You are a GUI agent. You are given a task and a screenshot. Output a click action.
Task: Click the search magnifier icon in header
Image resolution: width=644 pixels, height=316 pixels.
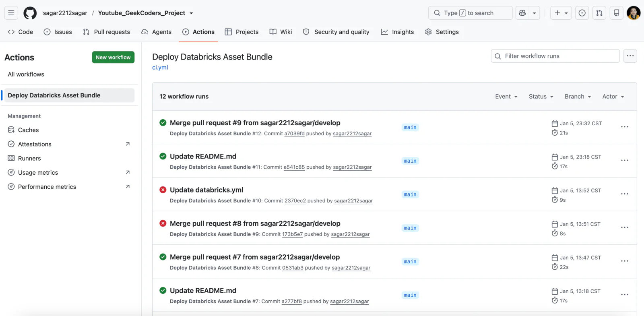pyautogui.click(x=437, y=13)
